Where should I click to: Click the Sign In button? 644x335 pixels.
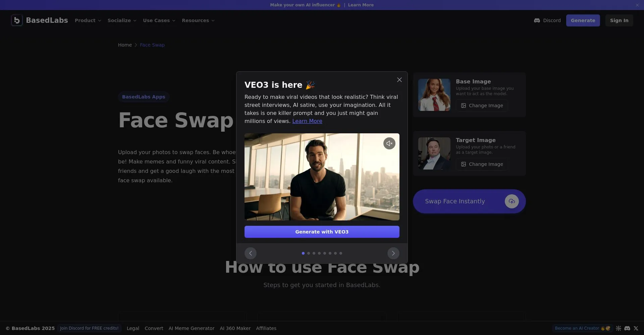pos(619,20)
